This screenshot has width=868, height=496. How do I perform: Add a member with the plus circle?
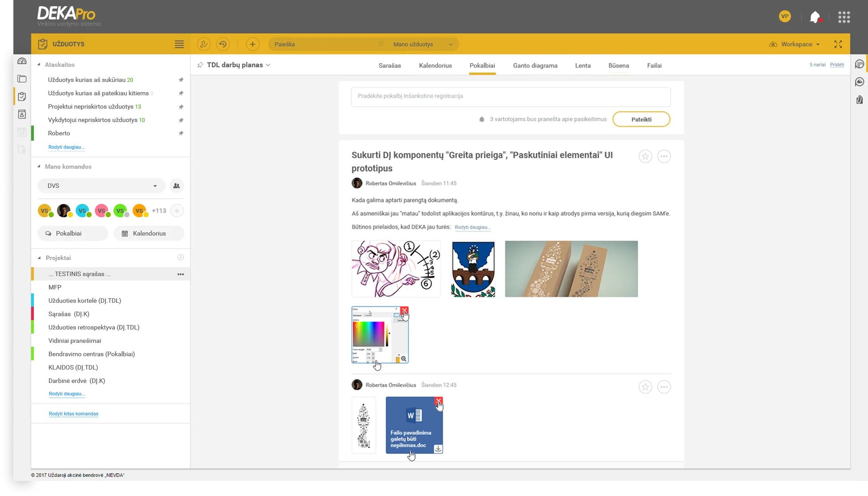(177, 211)
